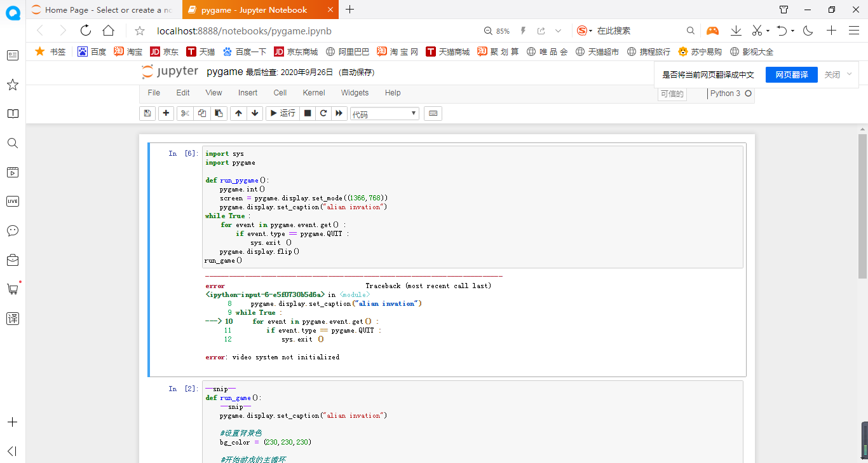The height and width of the screenshot is (463, 868).
Task: Reload the current page
Action: [x=86, y=31]
